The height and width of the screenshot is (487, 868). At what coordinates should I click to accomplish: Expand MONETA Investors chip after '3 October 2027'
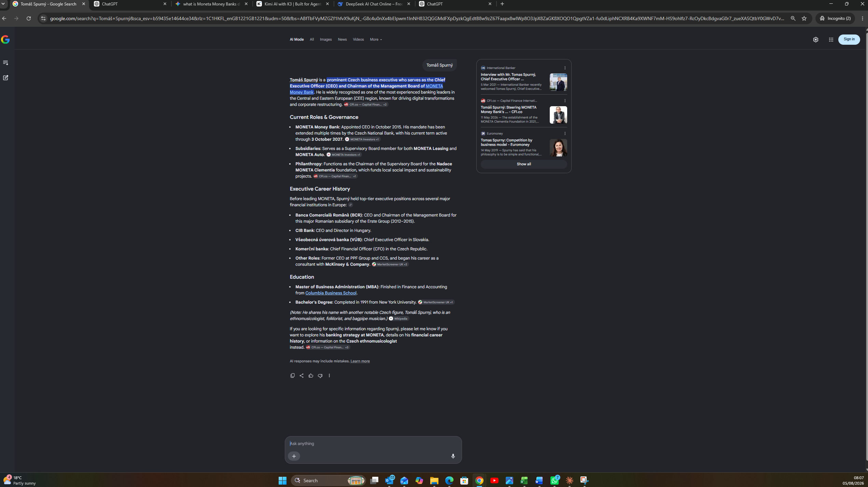(x=363, y=139)
